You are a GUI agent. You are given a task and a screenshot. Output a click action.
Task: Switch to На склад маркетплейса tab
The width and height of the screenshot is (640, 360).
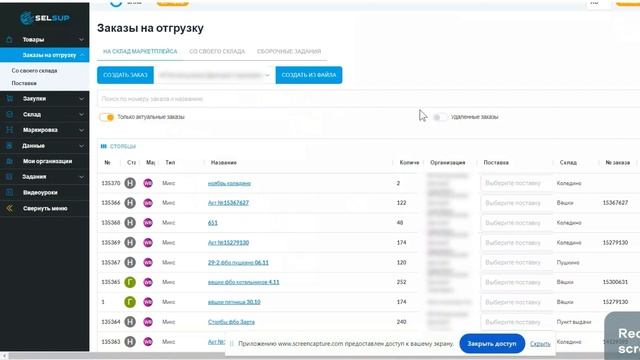[140, 51]
